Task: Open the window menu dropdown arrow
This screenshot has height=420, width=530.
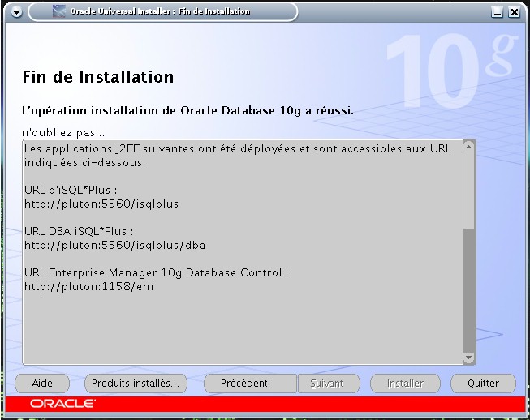Action: [x=16, y=12]
